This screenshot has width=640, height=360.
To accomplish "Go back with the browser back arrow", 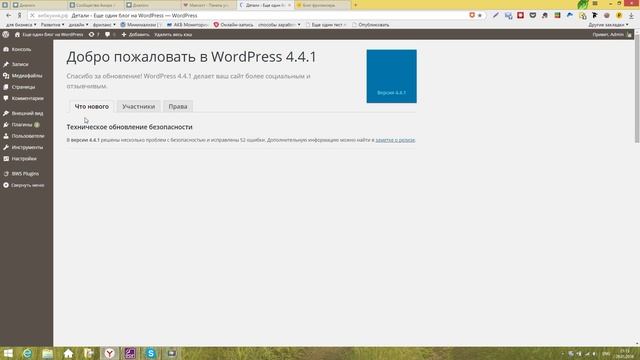I will pyautogui.click(x=8, y=15).
